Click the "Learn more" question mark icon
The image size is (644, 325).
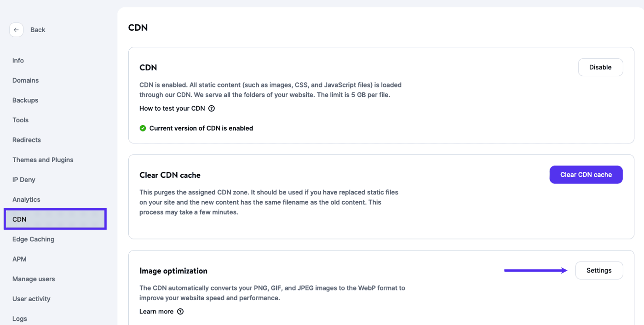pyautogui.click(x=179, y=311)
